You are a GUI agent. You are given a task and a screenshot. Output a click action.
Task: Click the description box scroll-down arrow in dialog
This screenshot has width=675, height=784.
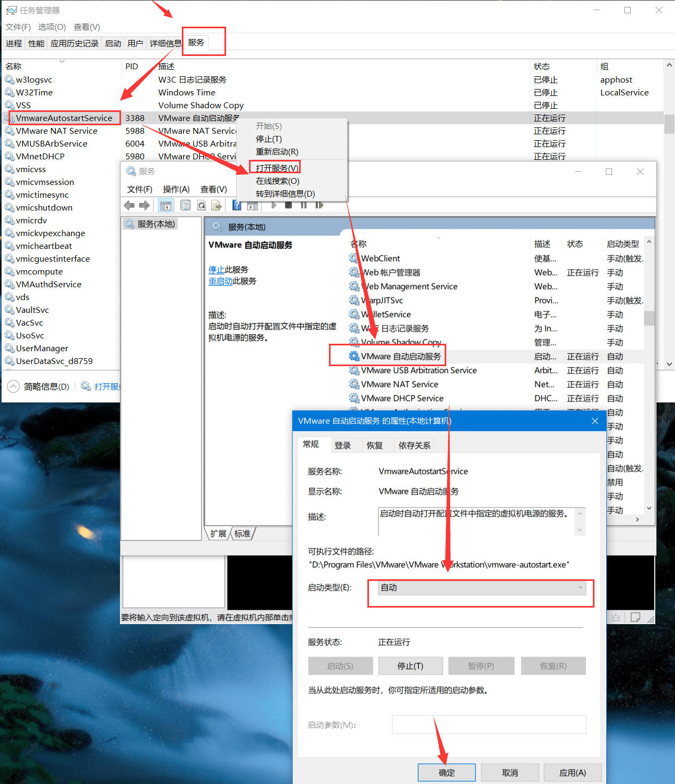click(x=580, y=530)
